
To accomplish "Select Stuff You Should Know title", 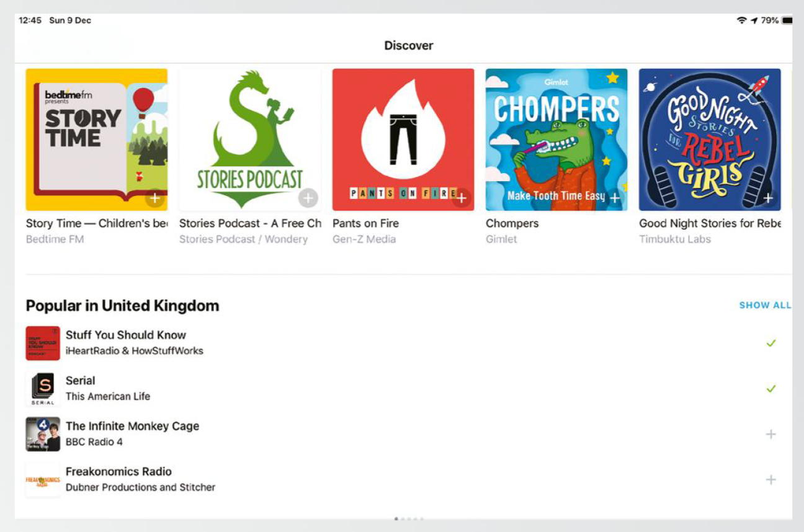I will (126, 335).
